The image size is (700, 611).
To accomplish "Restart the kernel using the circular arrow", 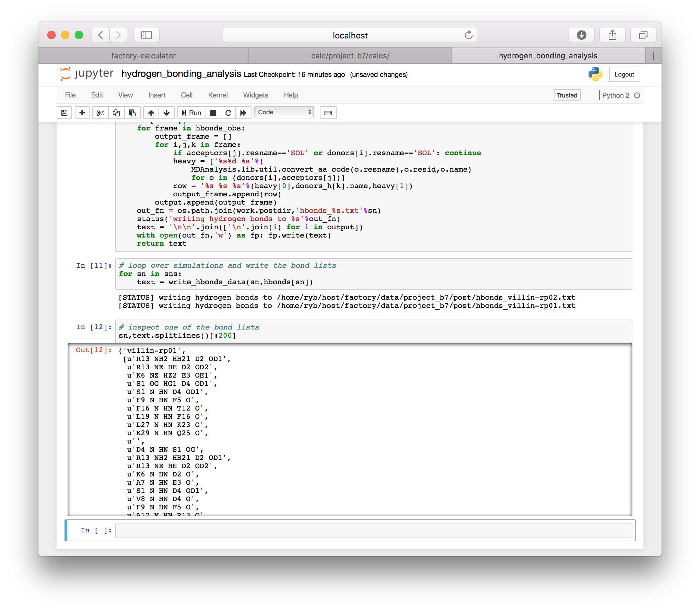I will tap(228, 113).
